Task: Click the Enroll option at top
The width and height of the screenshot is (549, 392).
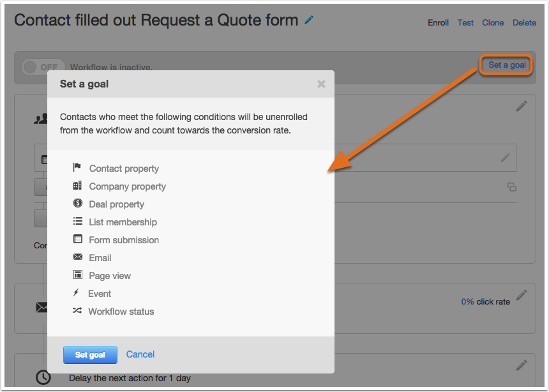Action: [x=438, y=23]
